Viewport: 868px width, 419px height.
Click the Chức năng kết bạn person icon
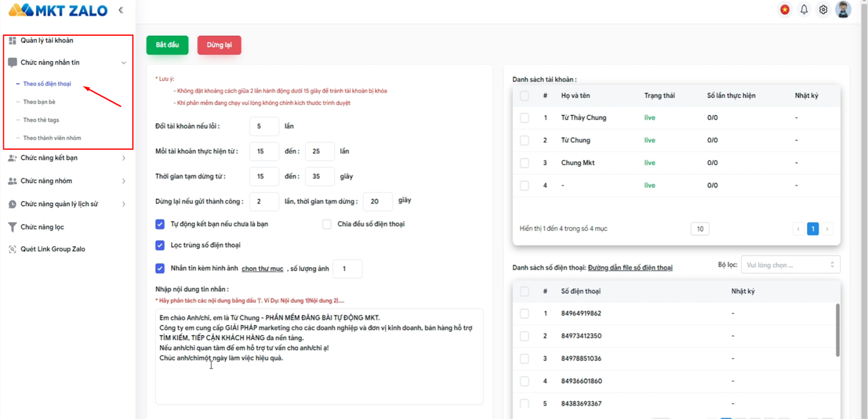[12, 158]
